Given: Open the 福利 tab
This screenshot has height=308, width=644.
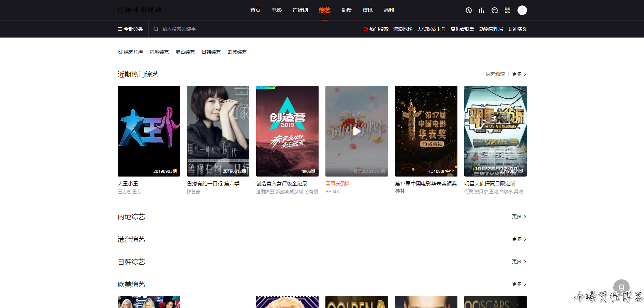Looking at the screenshot, I should pyautogui.click(x=389, y=10).
